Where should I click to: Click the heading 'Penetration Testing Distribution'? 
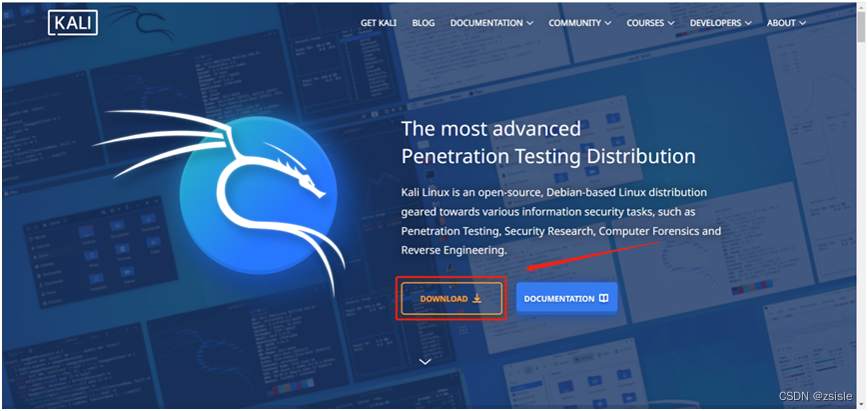tap(548, 156)
